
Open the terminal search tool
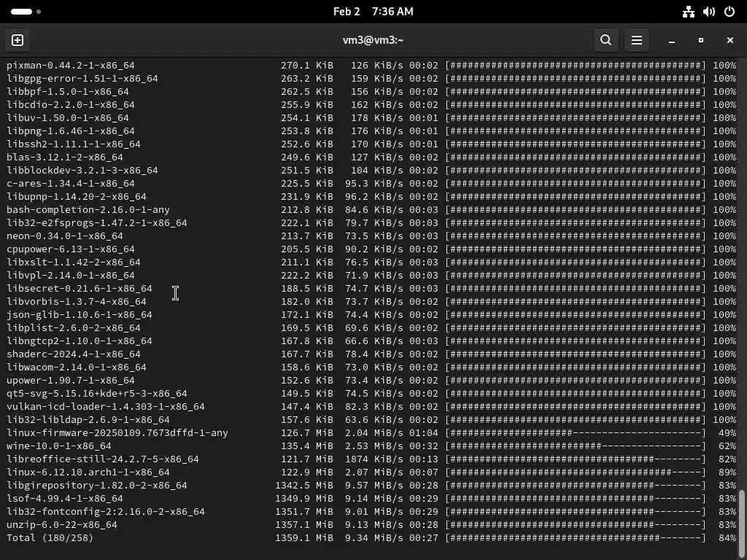point(605,40)
